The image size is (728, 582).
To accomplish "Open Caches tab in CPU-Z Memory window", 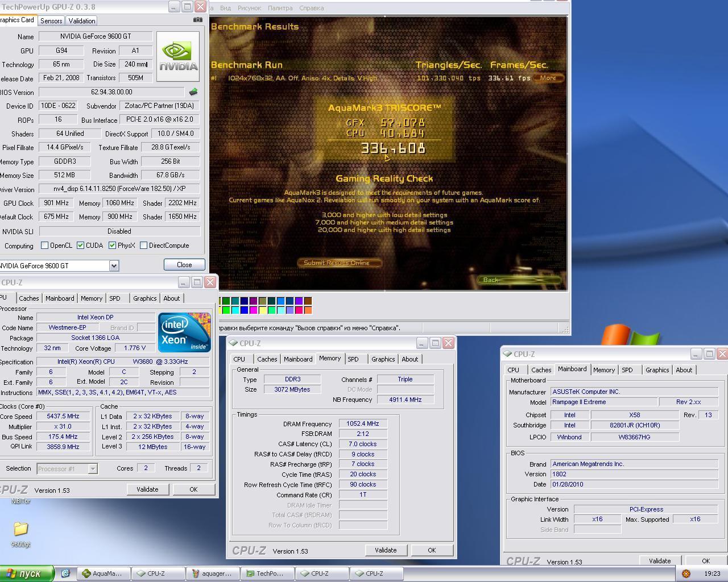I will 267,359.
